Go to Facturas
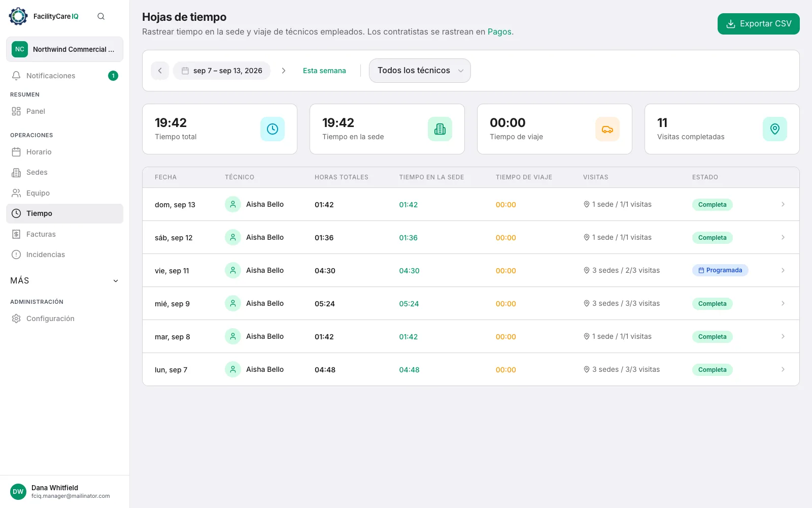 click(64, 234)
